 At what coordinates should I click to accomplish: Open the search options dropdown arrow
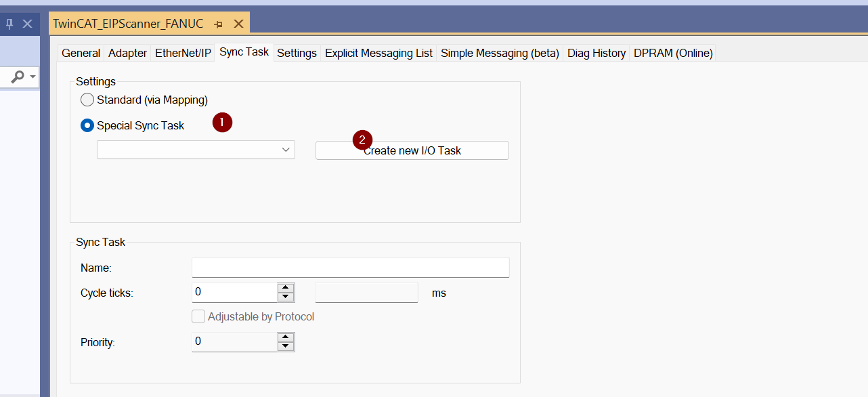(32, 77)
